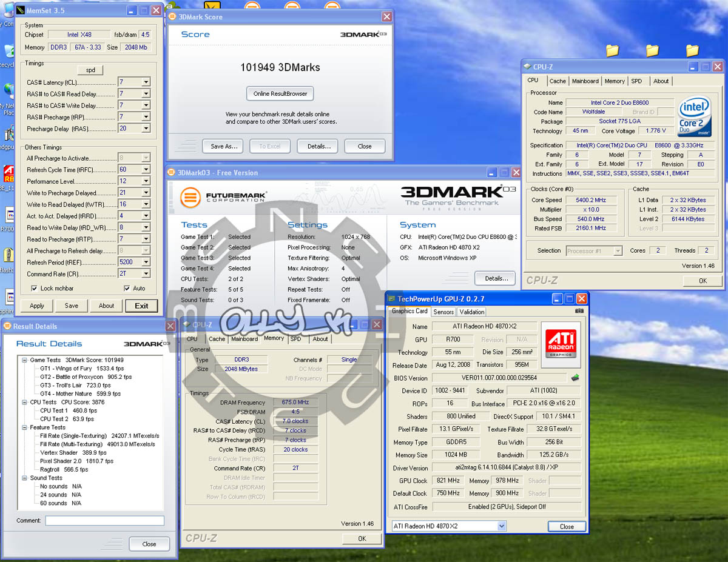
Task: Click the spd button in MemSet
Action: click(91, 70)
